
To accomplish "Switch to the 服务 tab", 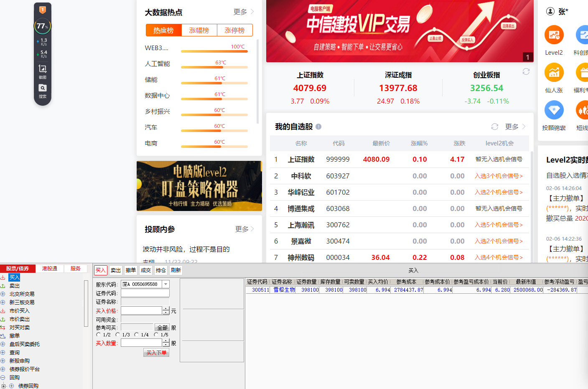I will click(76, 269).
